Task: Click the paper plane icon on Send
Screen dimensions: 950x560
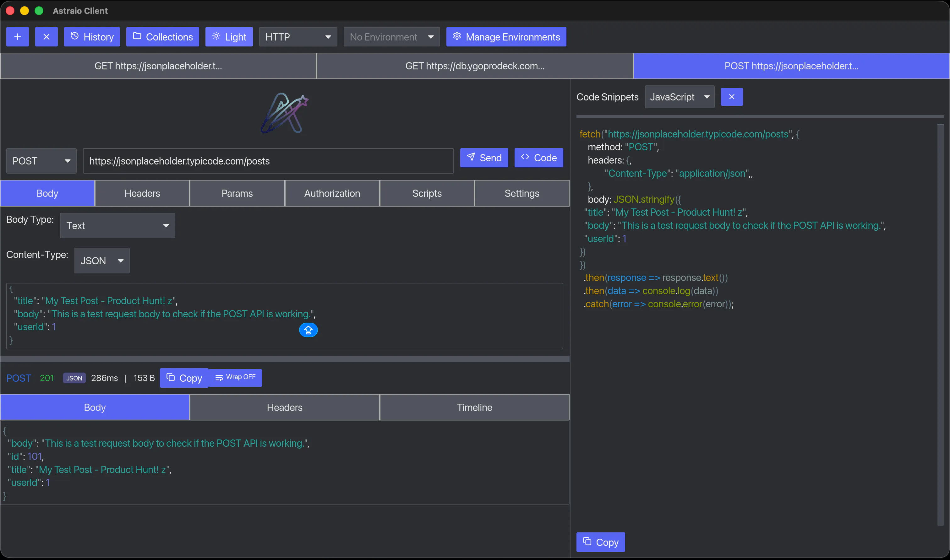Action: pyautogui.click(x=471, y=157)
